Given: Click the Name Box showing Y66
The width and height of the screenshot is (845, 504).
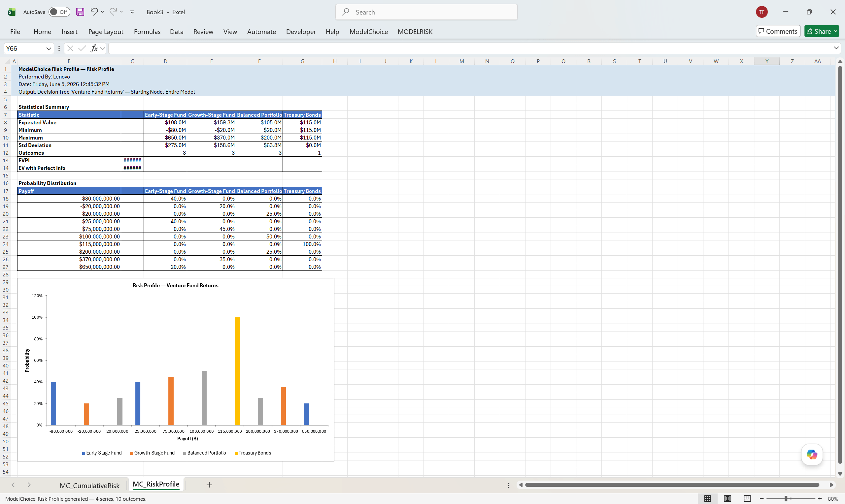Looking at the screenshot, I should pyautogui.click(x=24, y=48).
